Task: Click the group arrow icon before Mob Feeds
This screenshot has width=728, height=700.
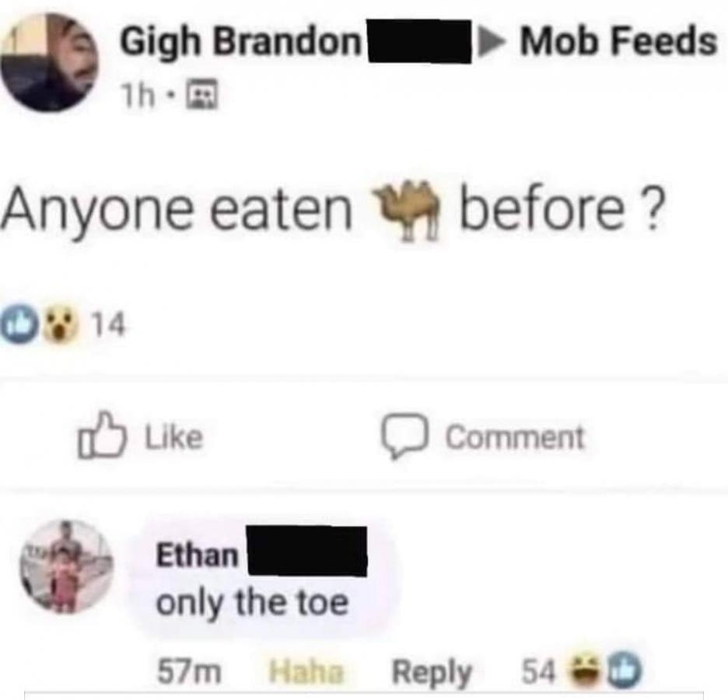Action: (x=490, y=42)
